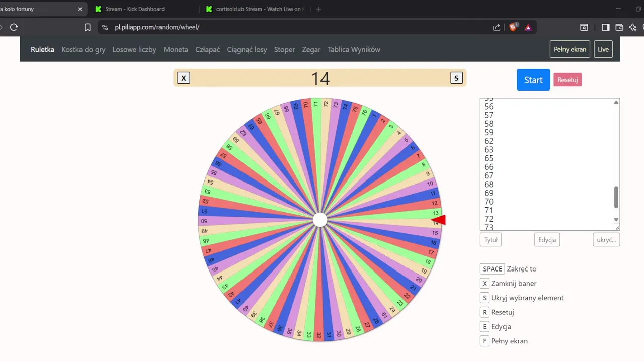Viewport: 644px width, 362px height.
Task: Click the share page icon
Action: (x=497, y=27)
